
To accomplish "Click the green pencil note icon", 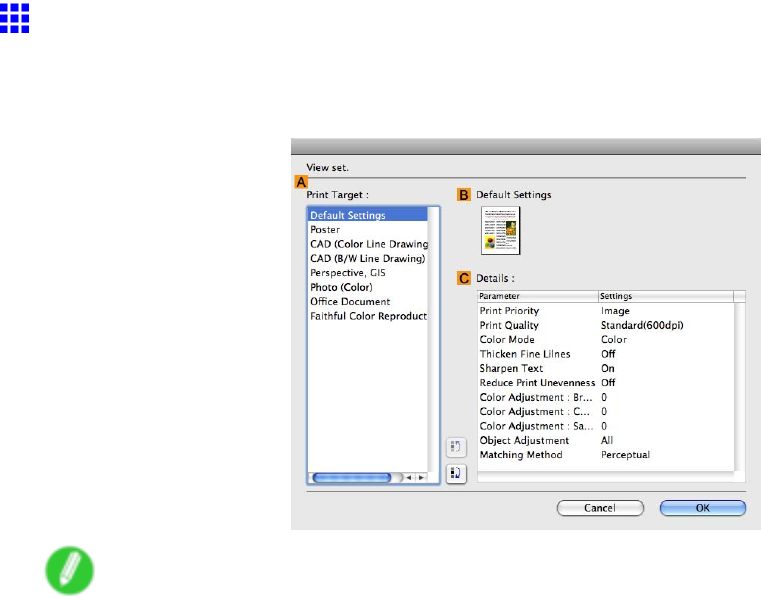I will tap(69, 570).
